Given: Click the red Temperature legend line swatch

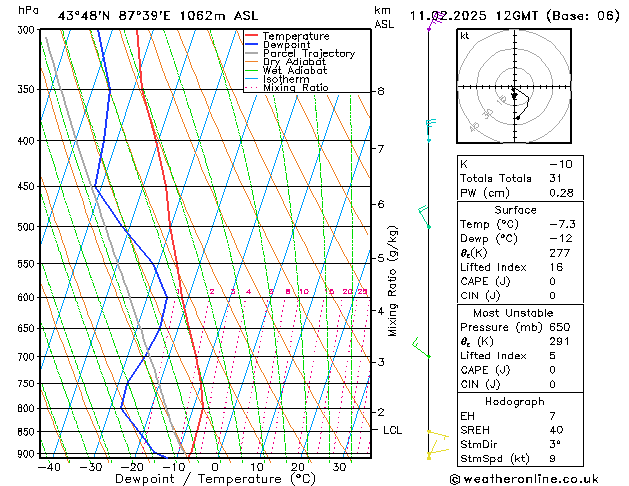Looking at the screenshot, I should [252, 35].
